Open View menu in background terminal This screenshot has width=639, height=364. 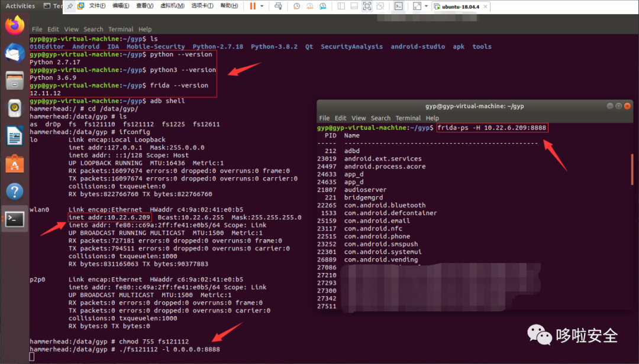pyautogui.click(x=72, y=30)
